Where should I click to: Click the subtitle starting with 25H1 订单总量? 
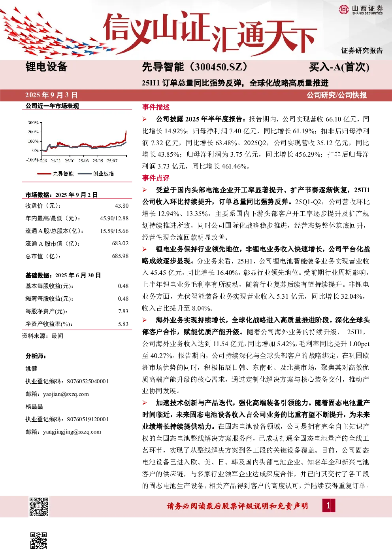(x=235, y=83)
